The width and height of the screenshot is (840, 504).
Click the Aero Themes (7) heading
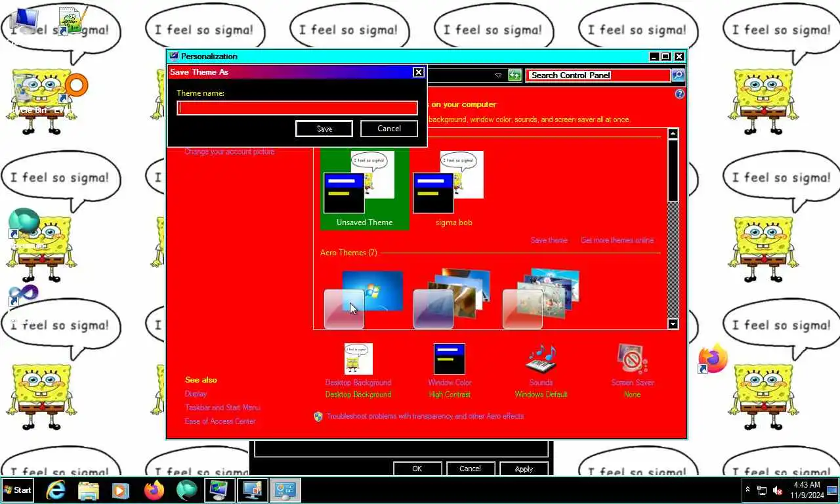(348, 253)
